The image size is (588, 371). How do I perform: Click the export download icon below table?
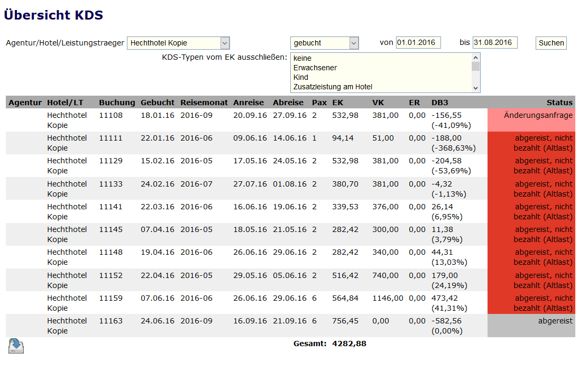16,346
